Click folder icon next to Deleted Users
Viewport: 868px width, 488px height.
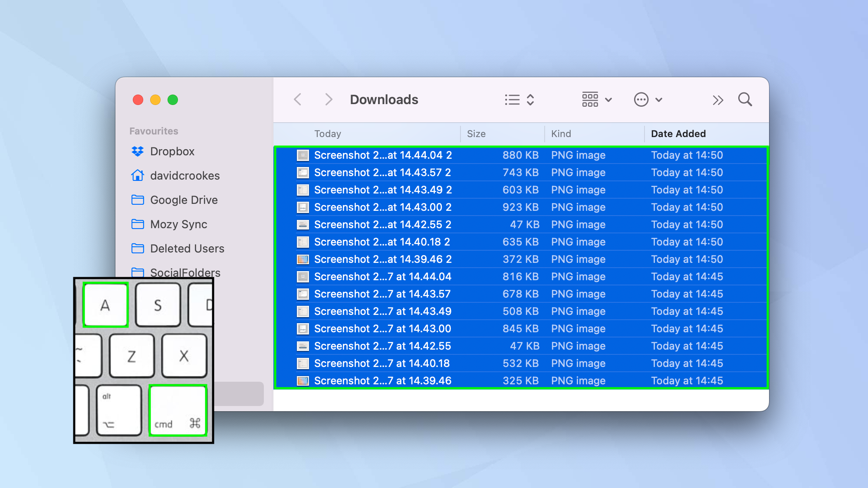(138, 249)
